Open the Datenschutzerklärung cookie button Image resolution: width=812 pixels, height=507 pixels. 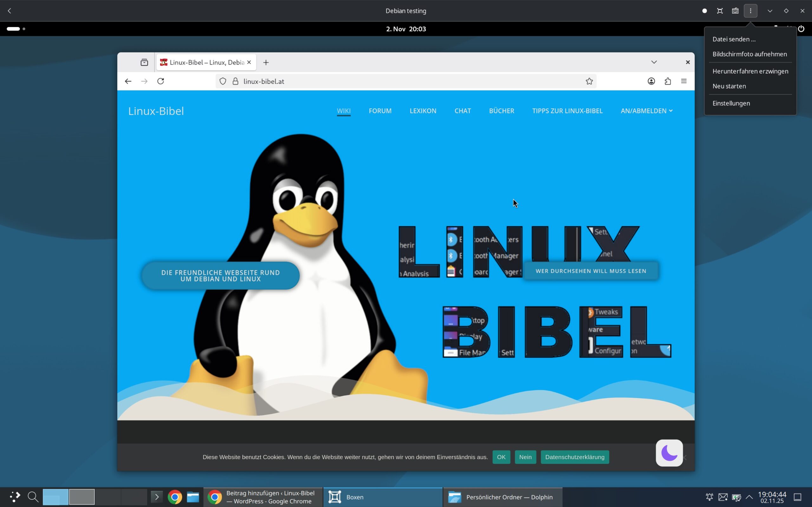pos(574,457)
